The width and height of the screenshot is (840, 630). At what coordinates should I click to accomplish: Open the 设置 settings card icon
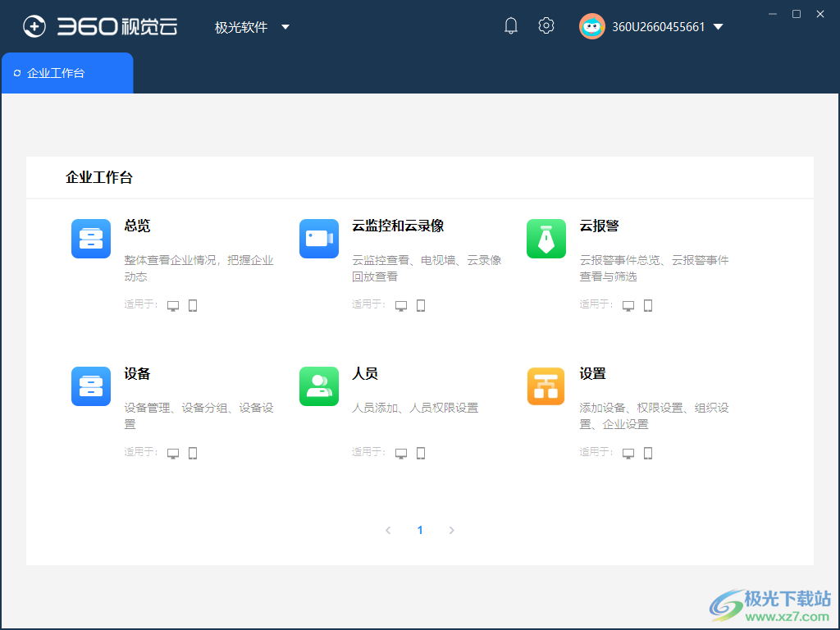click(546, 386)
